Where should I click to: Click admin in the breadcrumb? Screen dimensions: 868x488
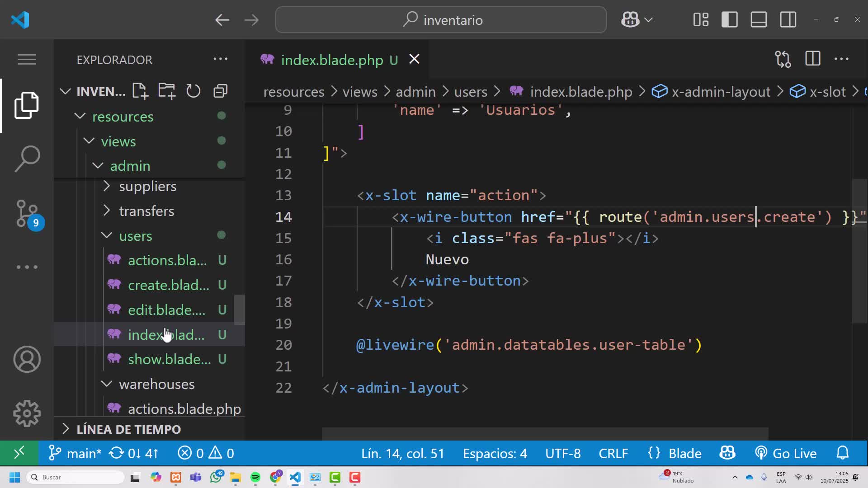pos(415,92)
